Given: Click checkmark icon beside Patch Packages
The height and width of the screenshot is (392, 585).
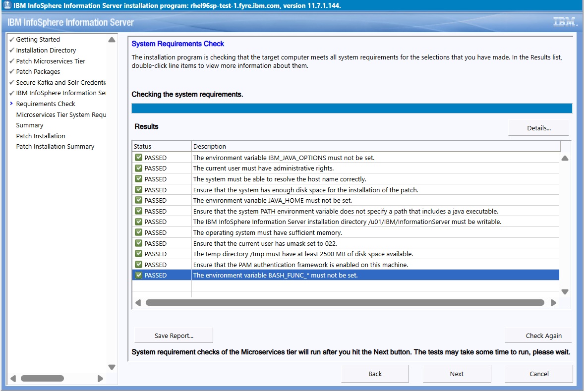Looking at the screenshot, I should [x=11, y=71].
